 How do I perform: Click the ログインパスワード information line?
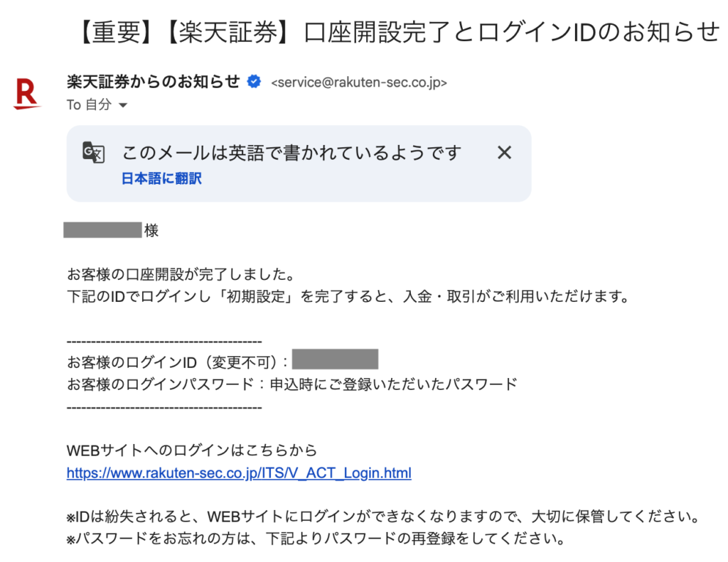coord(291,384)
